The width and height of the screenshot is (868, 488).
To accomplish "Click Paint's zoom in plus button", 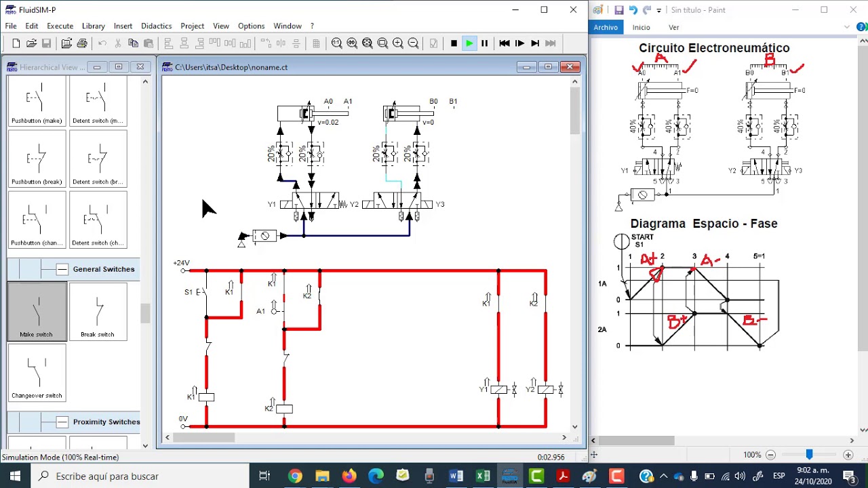I will click(848, 455).
